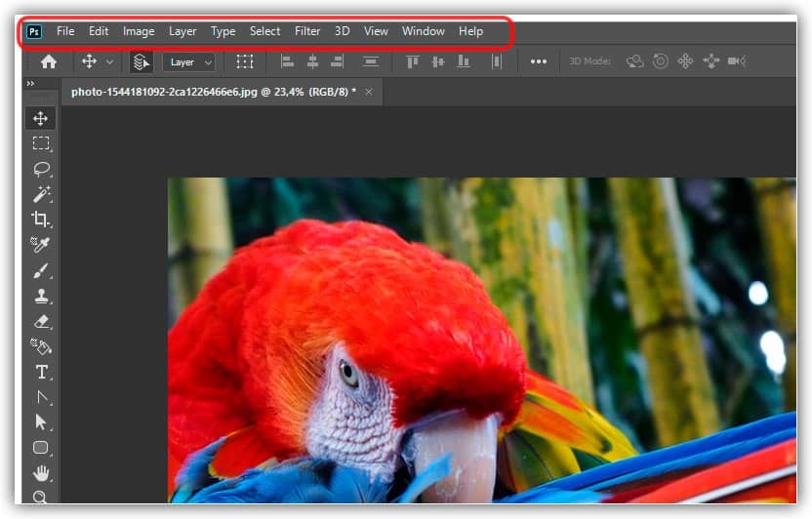Select the Brush tool
Viewport: 812px width, 519px height.
pos(41,270)
